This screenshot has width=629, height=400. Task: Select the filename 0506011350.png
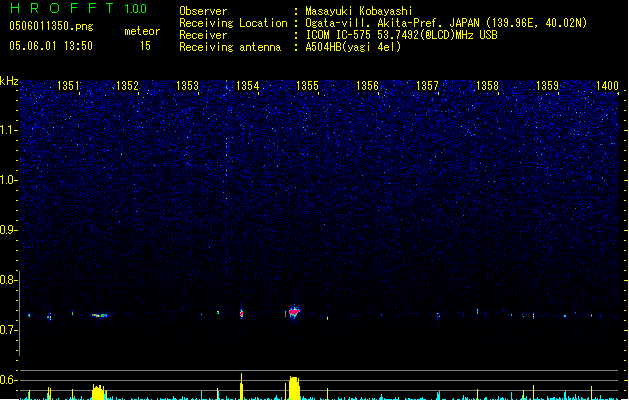click(x=51, y=26)
